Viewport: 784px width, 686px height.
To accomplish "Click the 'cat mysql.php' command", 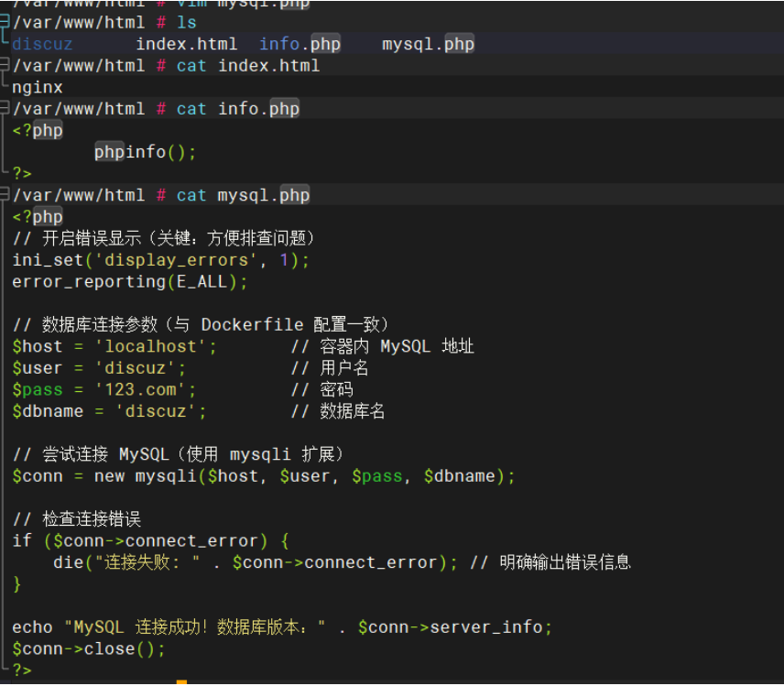I will point(244,195).
